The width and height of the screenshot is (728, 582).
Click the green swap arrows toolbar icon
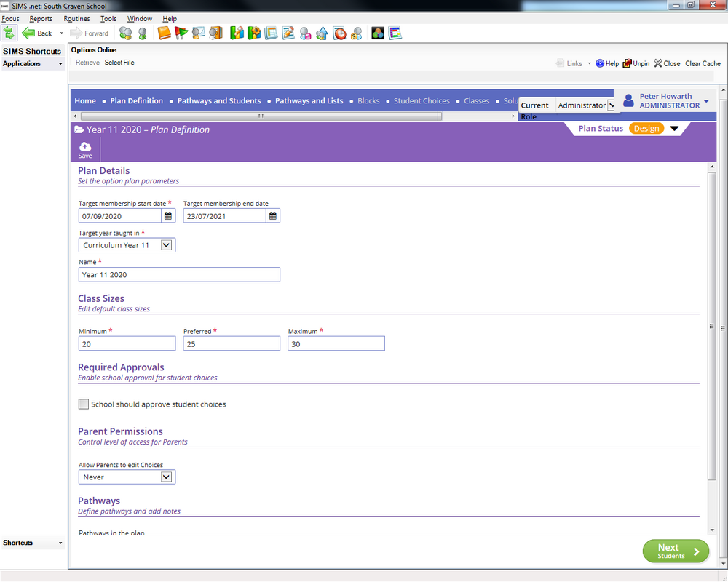[x=9, y=33]
